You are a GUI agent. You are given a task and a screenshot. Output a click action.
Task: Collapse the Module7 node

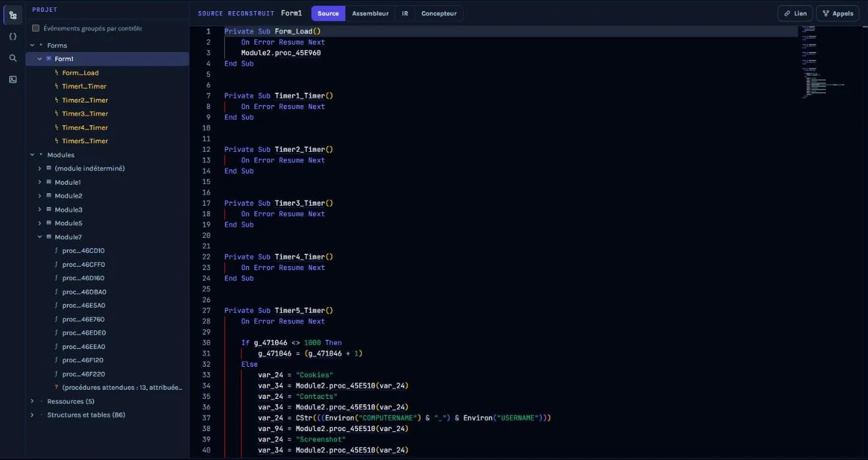(40, 237)
